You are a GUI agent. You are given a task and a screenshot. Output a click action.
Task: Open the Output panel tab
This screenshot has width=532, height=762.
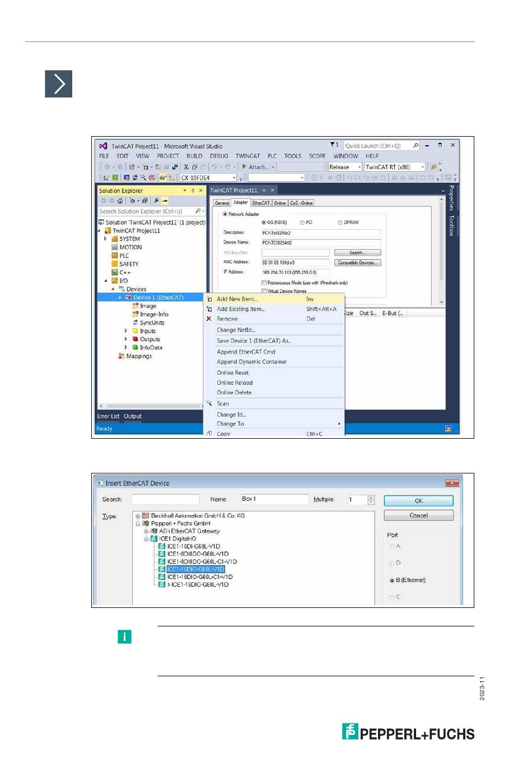133,416
